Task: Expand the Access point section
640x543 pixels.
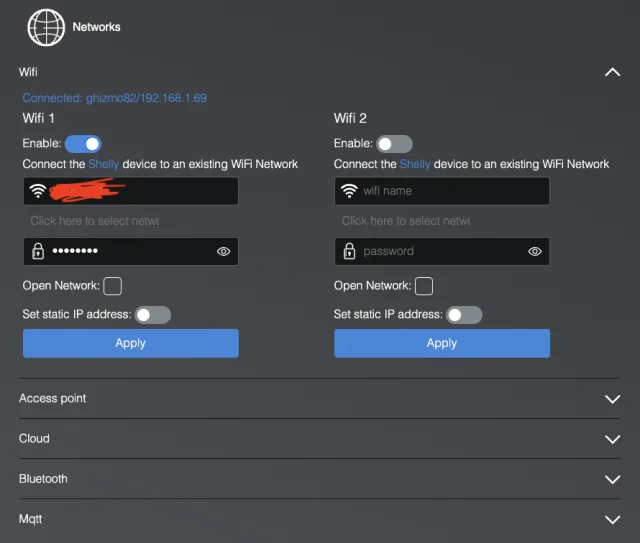Action: (x=613, y=399)
